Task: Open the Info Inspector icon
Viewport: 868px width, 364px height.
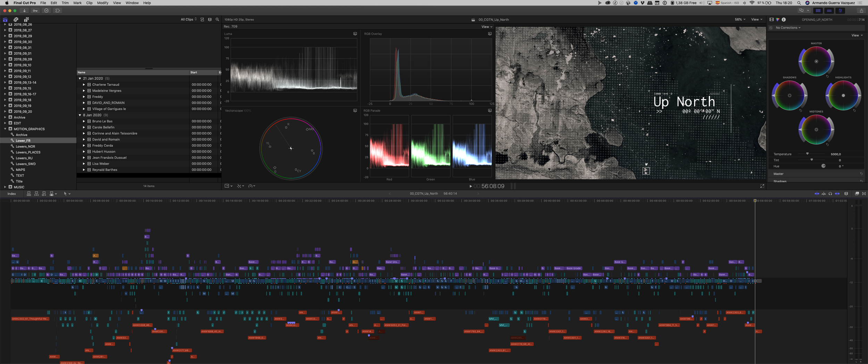Action: [x=784, y=20]
